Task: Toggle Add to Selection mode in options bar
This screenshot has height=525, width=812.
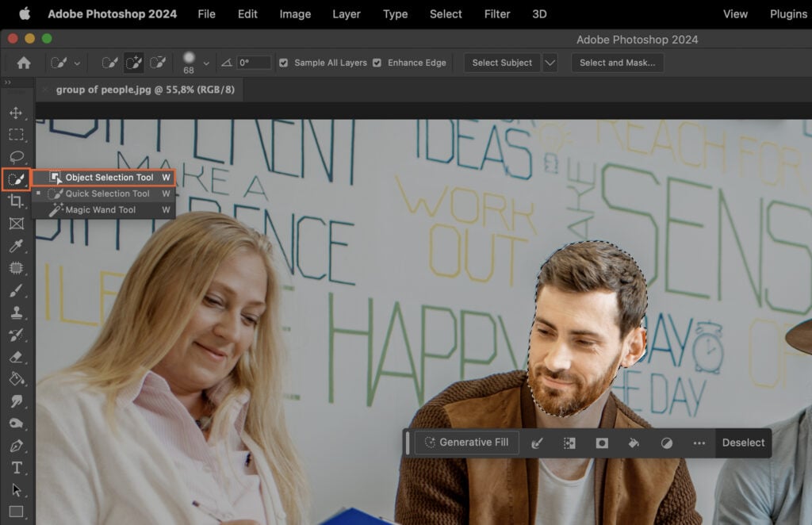Action: point(133,62)
